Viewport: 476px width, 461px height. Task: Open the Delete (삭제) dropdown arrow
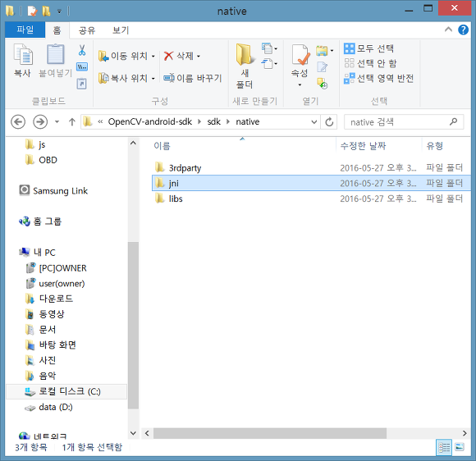click(x=199, y=56)
